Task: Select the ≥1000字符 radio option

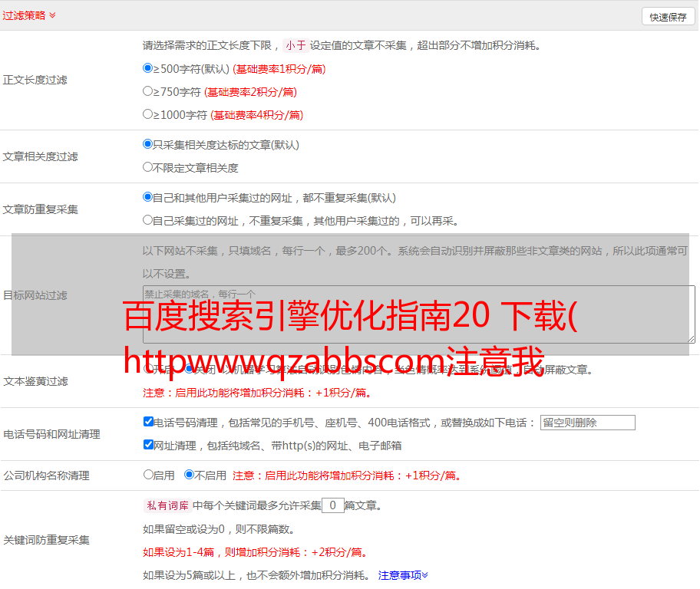Action: point(148,114)
